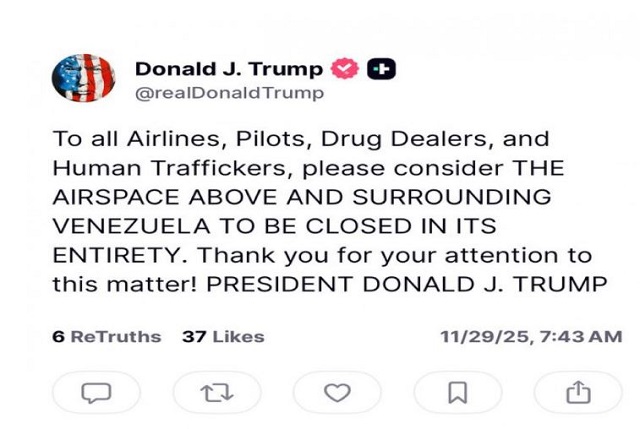The width and height of the screenshot is (640, 429).
Task: Bookmark the airspace closure post
Action: pyautogui.click(x=457, y=391)
